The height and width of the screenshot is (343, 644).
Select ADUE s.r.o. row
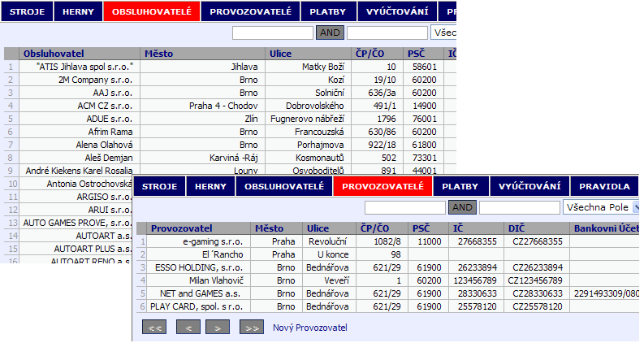[230, 119]
